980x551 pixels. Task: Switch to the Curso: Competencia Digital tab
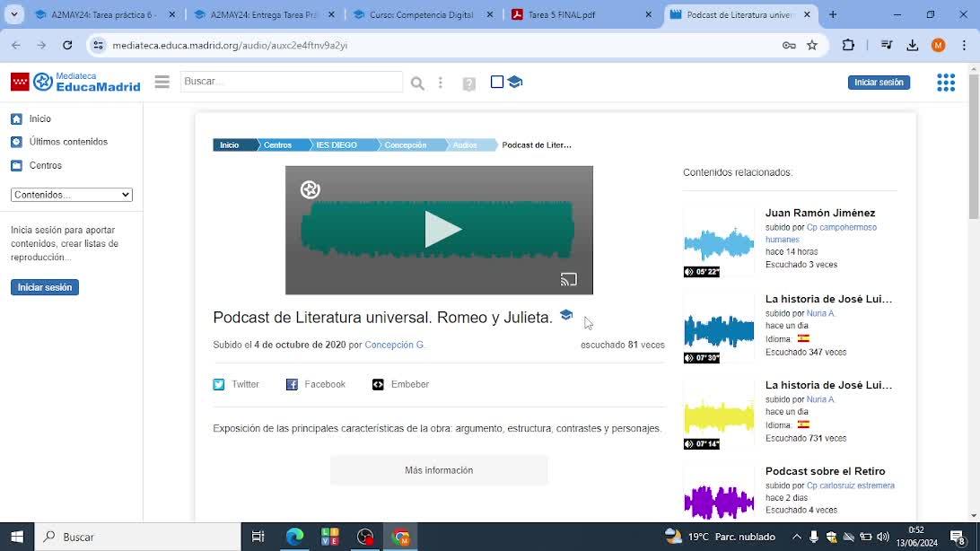pyautogui.click(x=423, y=14)
